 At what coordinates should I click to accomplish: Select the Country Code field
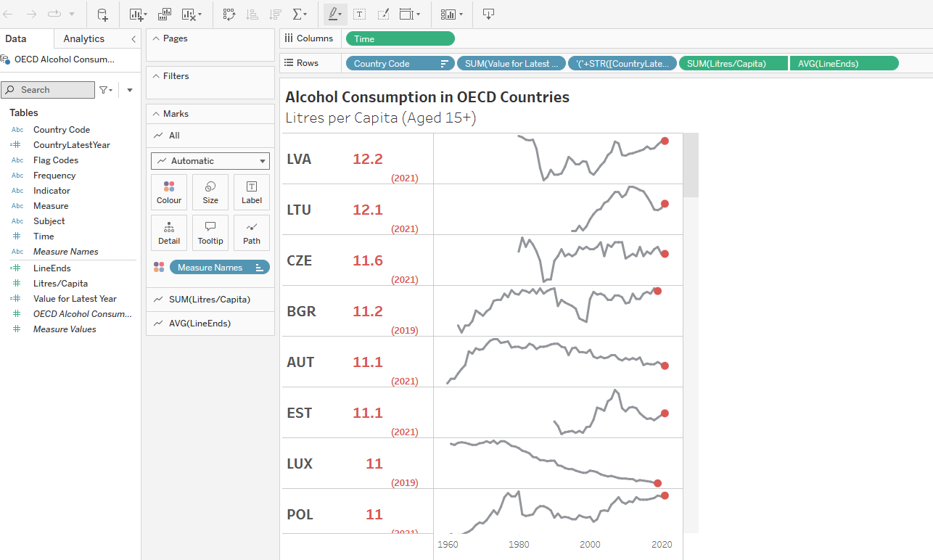[62, 130]
